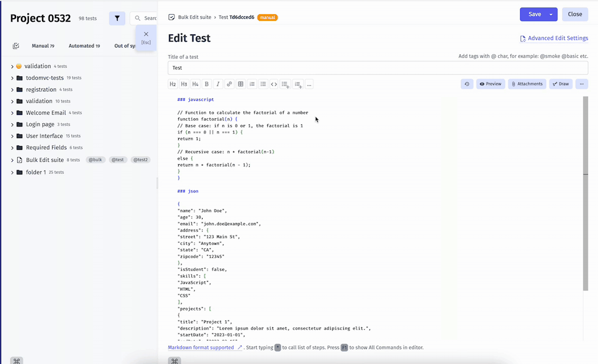Select the Required Fields folder
The width and height of the screenshot is (598, 364).
point(46,148)
